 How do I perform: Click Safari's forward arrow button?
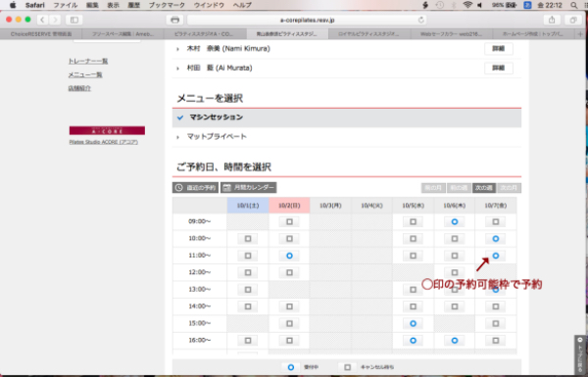[55, 20]
